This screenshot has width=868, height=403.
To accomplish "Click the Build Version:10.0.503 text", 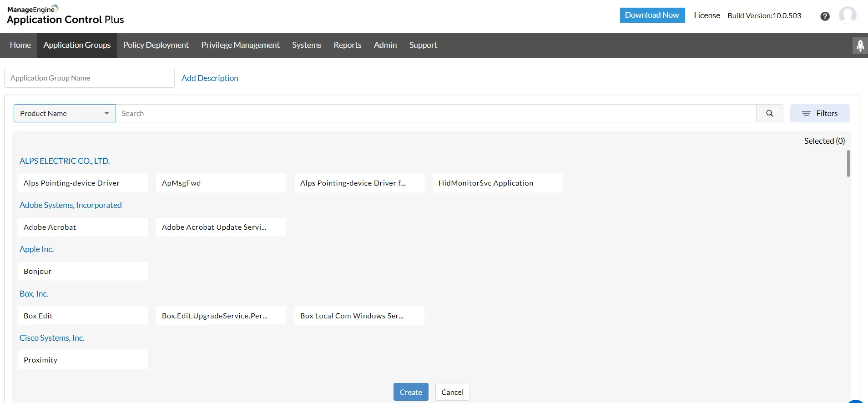I will (764, 15).
